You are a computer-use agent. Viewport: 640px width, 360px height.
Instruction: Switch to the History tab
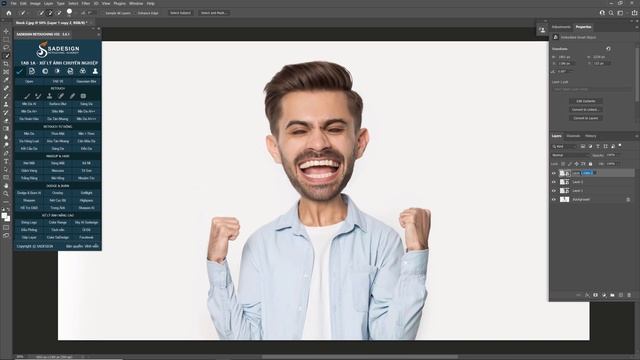[x=591, y=136]
